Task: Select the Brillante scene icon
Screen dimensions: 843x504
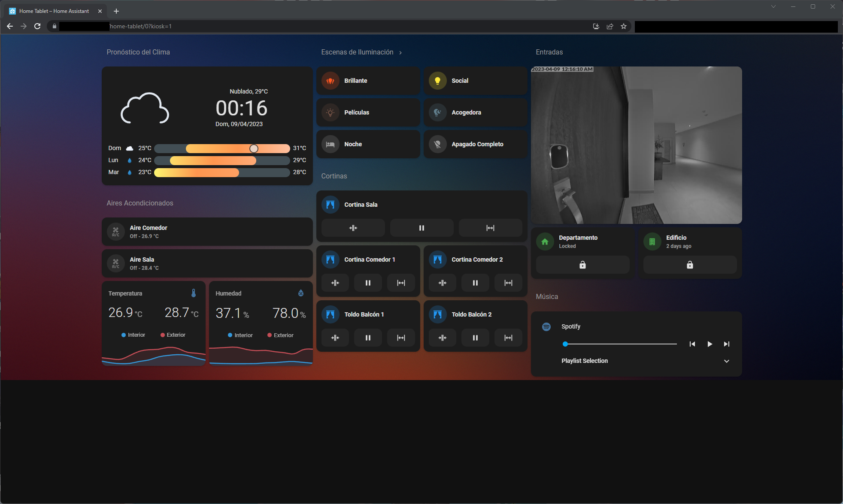Action: [x=331, y=81]
